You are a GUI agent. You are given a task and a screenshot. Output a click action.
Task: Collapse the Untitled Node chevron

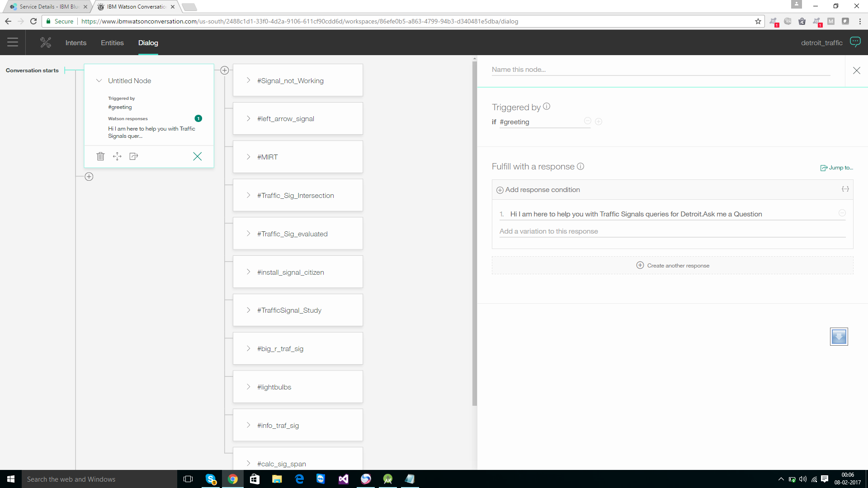coord(99,80)
